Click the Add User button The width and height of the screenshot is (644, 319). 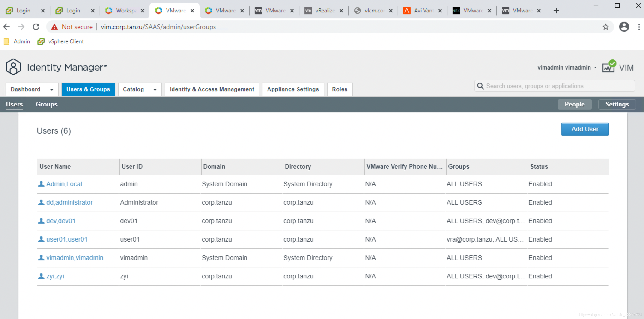584,129
